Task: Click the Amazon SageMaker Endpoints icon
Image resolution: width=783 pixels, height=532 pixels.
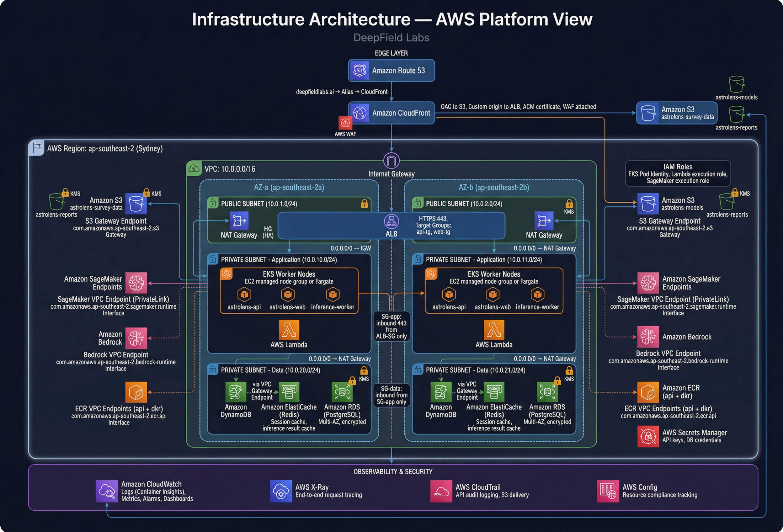Action: pyautogui.click(x=136, y=283)
